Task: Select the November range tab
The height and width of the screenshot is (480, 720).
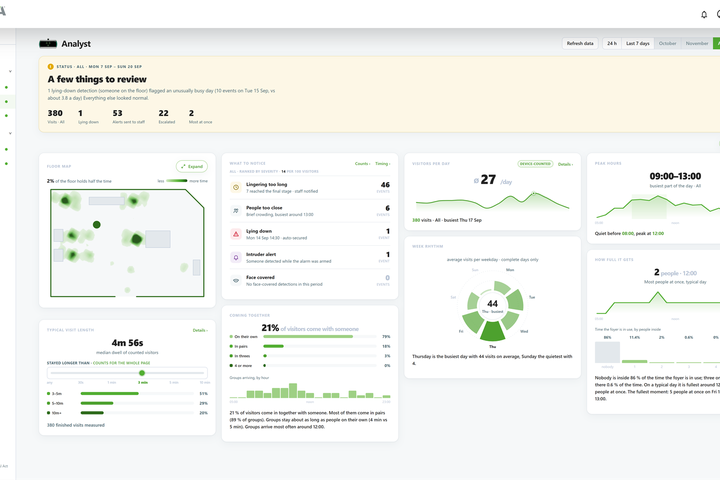Action: (697, 43)
